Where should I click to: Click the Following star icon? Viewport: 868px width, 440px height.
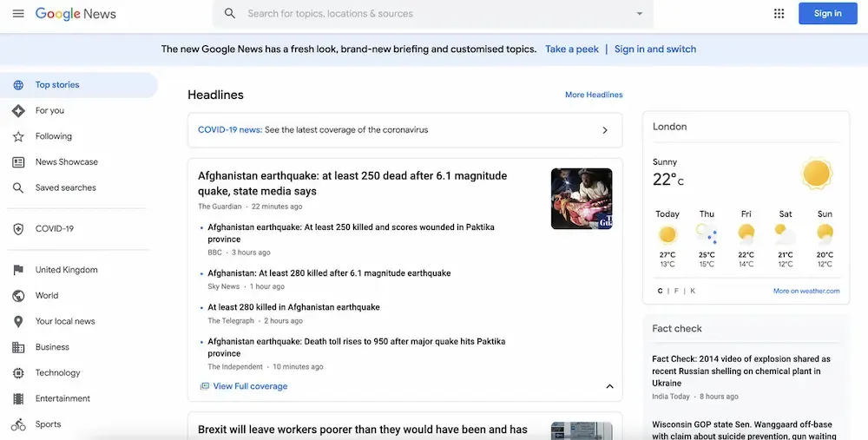pos(18,136)
